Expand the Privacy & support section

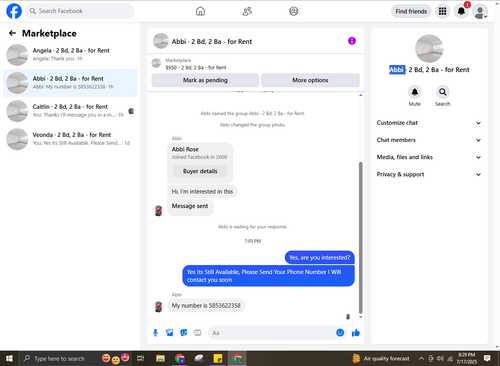pyautogui.click(x=429, y=174)
